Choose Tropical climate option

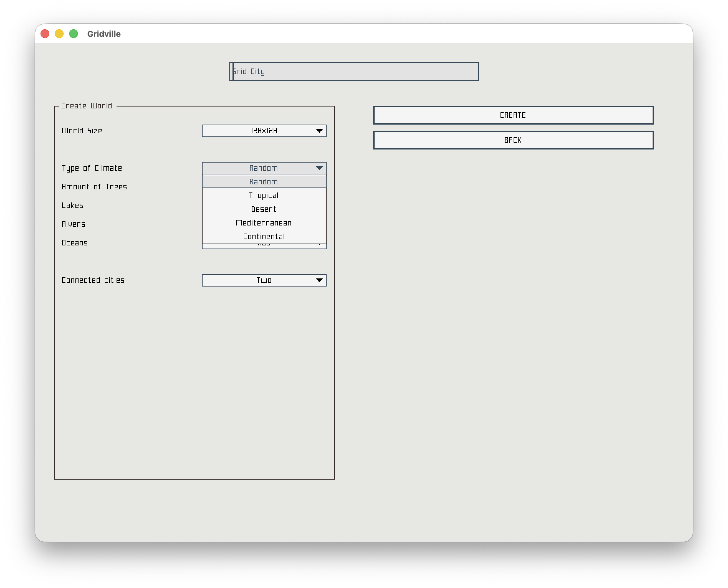(x=264, y=196)
